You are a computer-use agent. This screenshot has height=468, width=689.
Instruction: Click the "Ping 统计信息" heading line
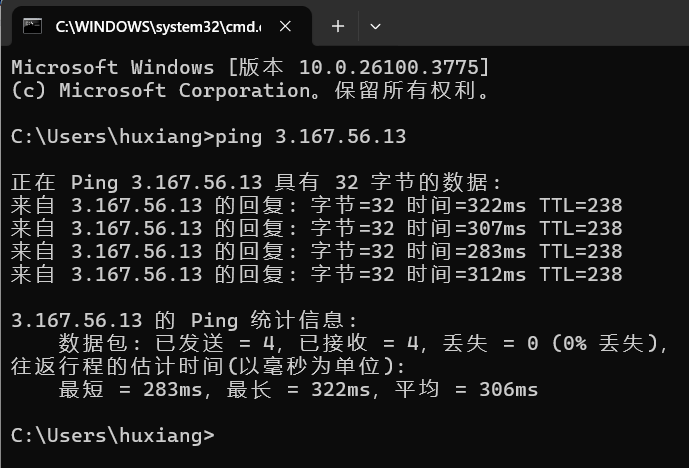pos(185,320)
